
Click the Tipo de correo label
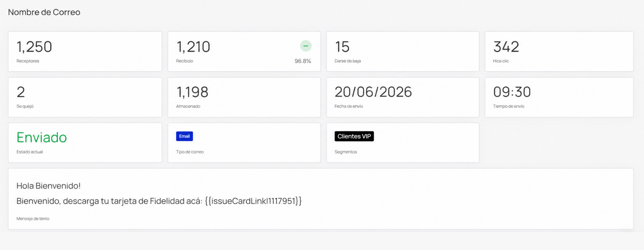pos(190,152)
